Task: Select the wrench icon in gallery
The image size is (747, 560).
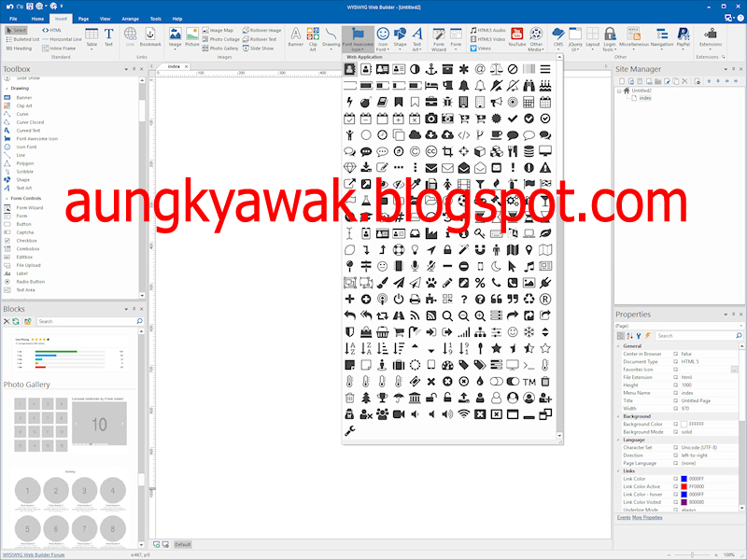Action: click(x=349, y=430)
